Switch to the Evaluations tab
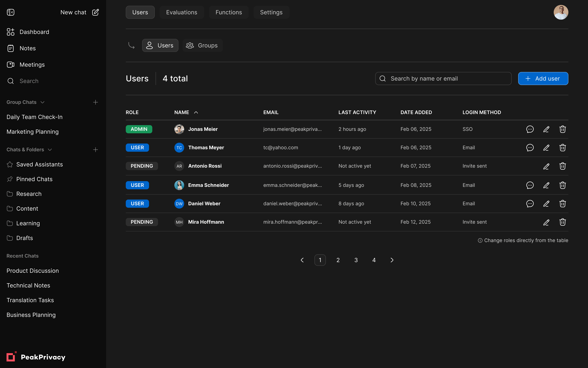The image size is (588, 368). click(182, 12)
